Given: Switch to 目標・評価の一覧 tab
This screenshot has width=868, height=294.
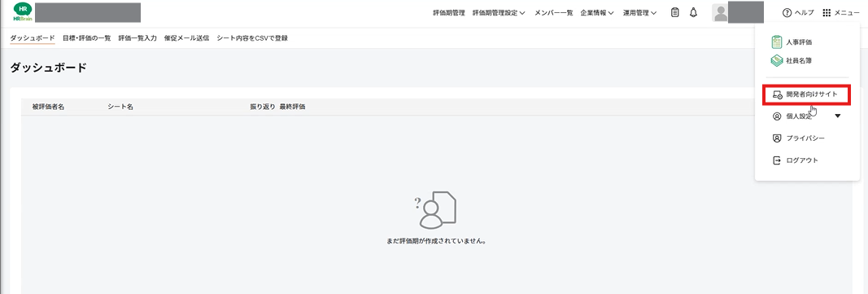Looking at the screenshot, I should coord(87,38).
